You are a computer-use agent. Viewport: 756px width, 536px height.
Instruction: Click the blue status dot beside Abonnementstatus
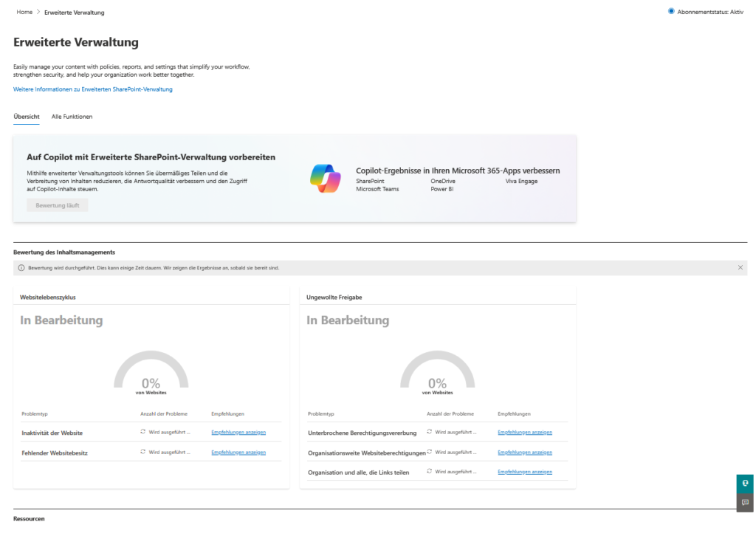tap(671, 10)
